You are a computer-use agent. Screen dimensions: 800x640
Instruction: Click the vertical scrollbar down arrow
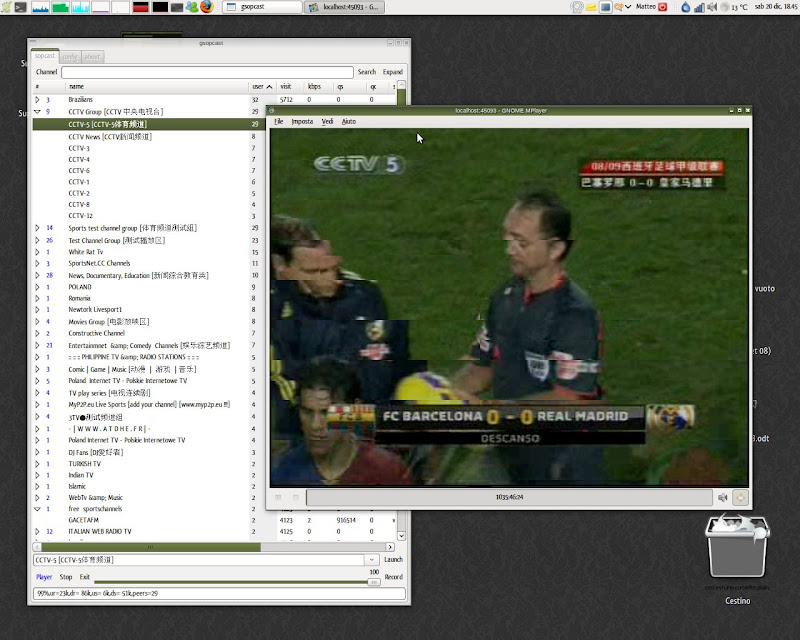[x=401, y=536]
